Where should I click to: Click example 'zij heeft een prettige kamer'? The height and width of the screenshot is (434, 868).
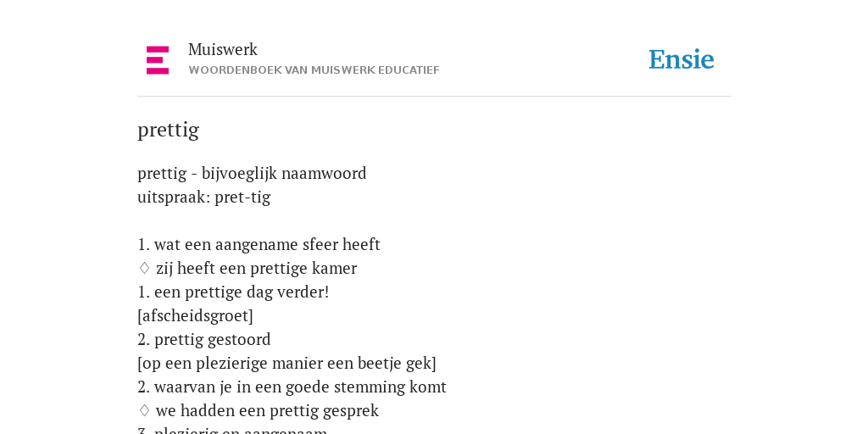pyautogui.click(x=256, y=269)
